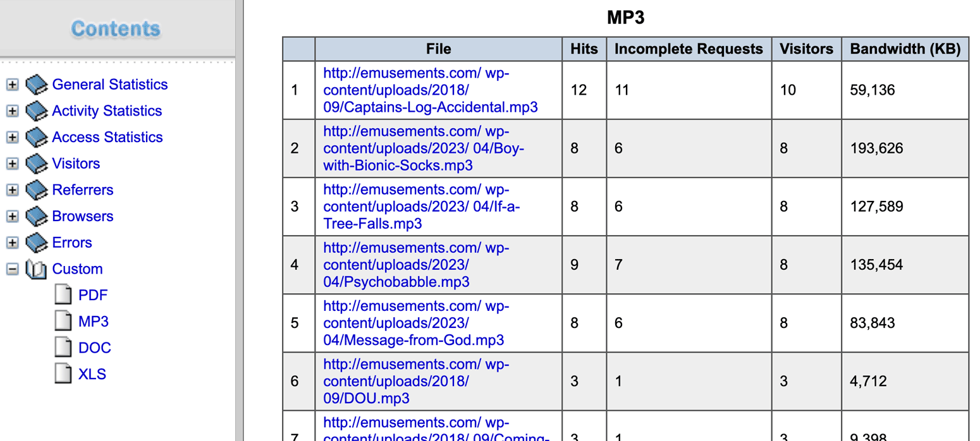
Task: Open the Message-from-God.mp3 file link
Action: coord(416,323)
